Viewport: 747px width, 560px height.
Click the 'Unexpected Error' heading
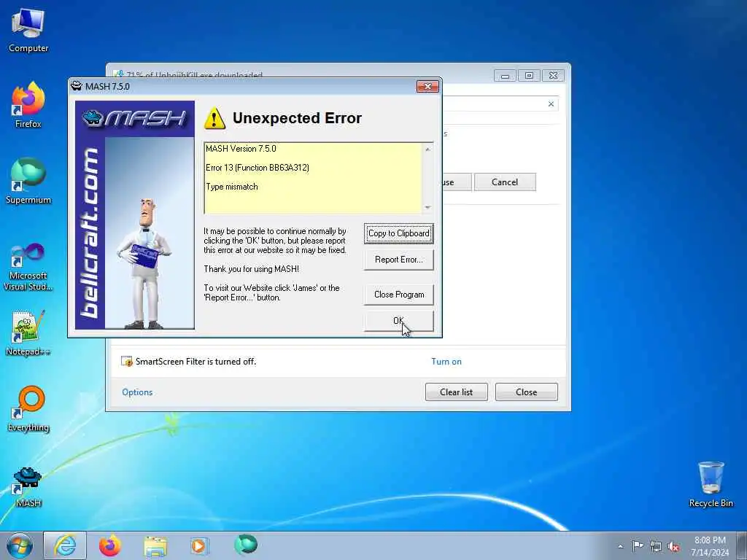pos(297,118)
